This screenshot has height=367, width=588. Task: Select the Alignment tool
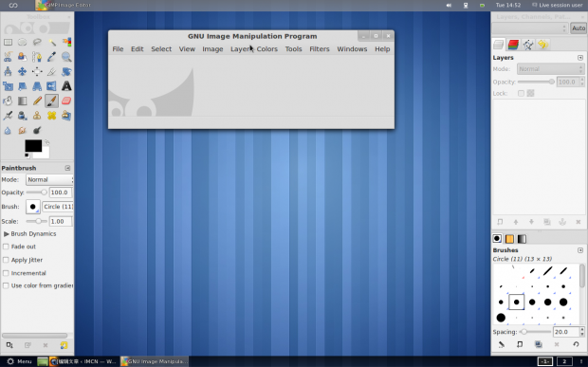click(37, 71)
